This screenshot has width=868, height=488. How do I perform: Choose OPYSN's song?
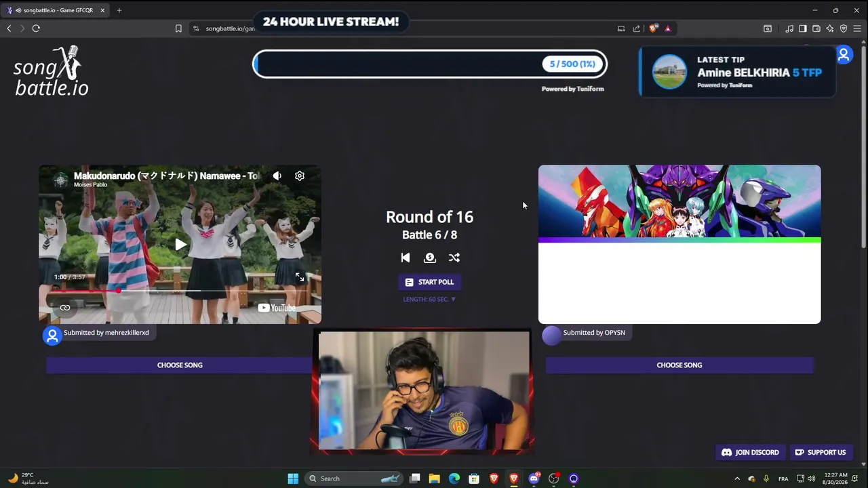click(679, 365)
